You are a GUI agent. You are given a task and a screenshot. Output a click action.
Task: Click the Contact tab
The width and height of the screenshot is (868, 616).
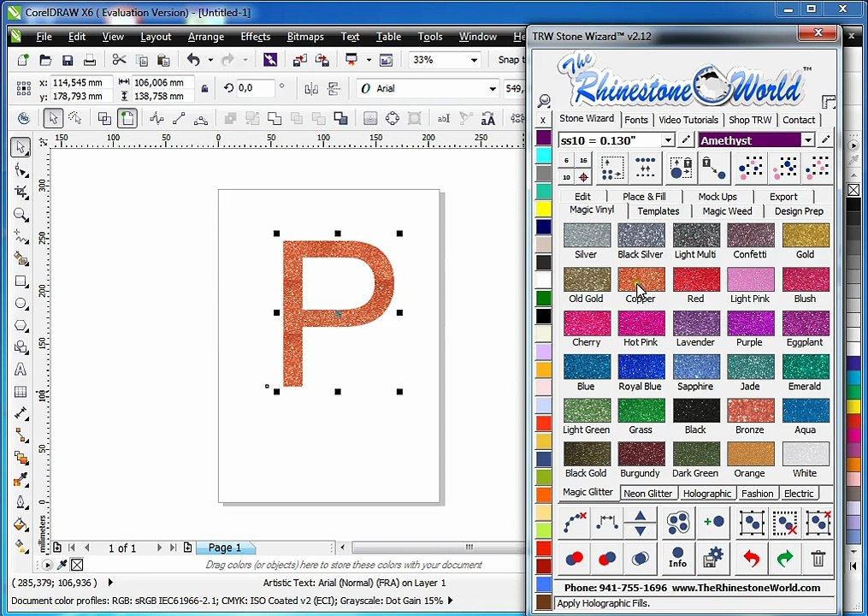pos(798,120)
